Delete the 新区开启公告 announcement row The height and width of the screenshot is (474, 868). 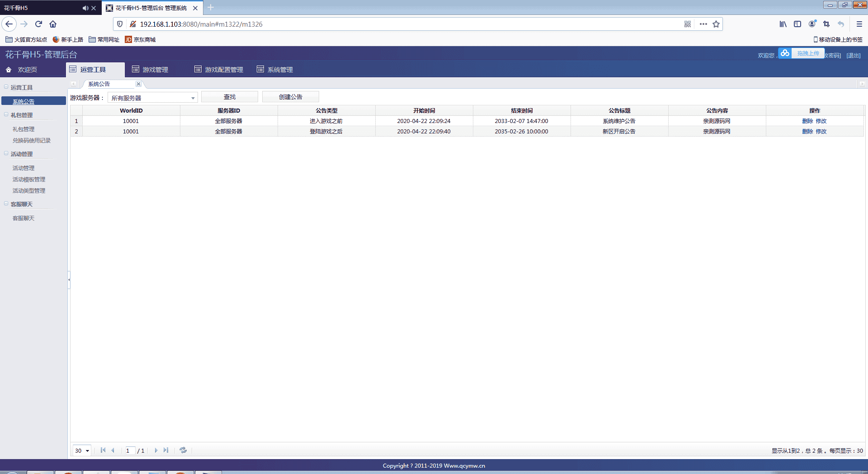(x=807, y=132)
